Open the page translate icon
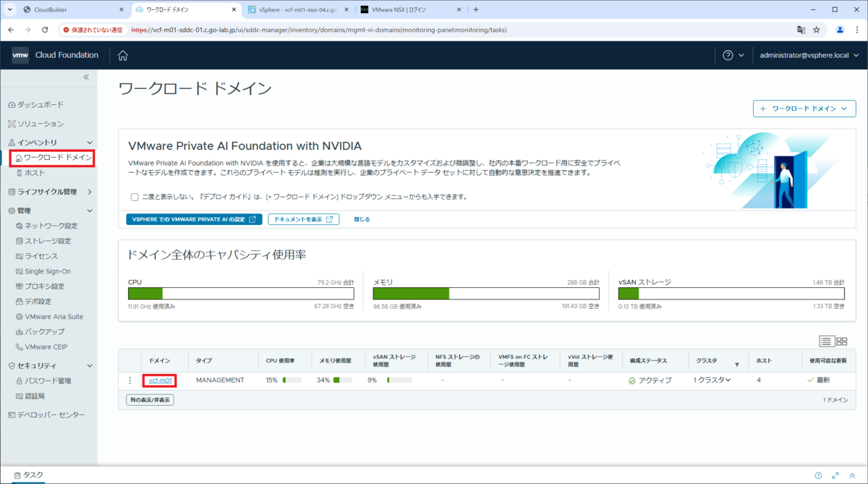Viewport: 868px width, 484px height. point(801,30)
